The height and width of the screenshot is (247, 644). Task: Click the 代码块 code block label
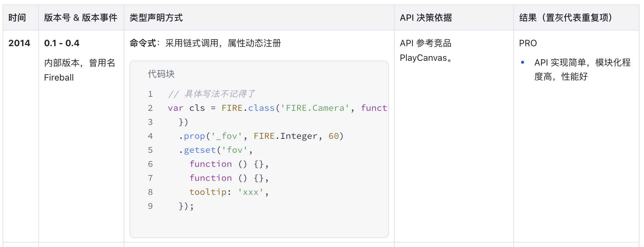[161, 74]
